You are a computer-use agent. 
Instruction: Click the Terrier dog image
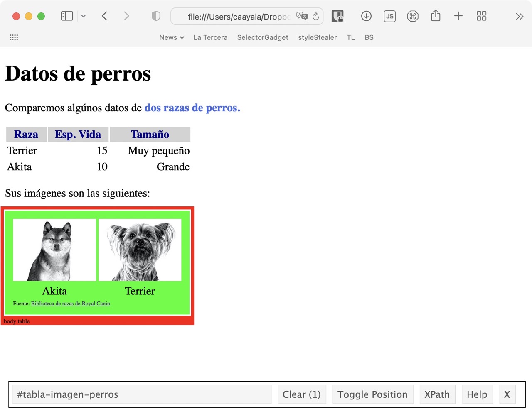pos(140,250)
